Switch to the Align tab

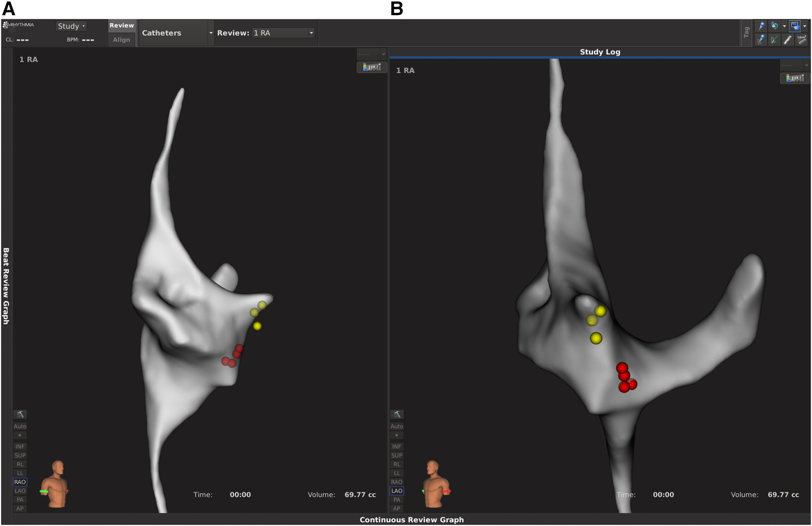tap(122, 40)
